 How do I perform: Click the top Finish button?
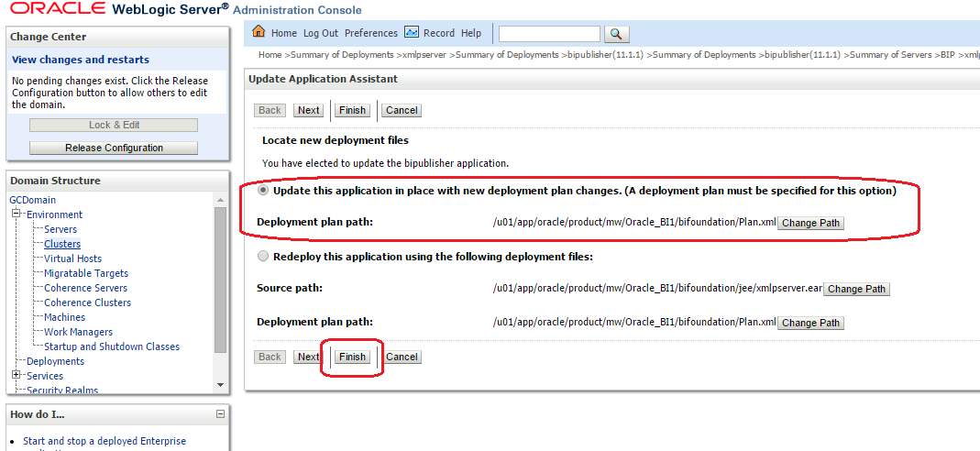pyautogui.click(x=353, y=111)
